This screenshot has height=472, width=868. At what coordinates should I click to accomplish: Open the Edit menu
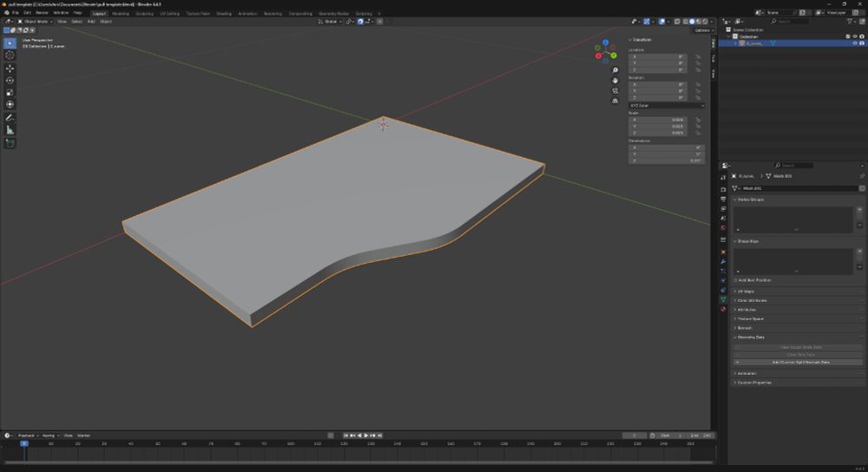pyautogui.click(x=27, y=13)
